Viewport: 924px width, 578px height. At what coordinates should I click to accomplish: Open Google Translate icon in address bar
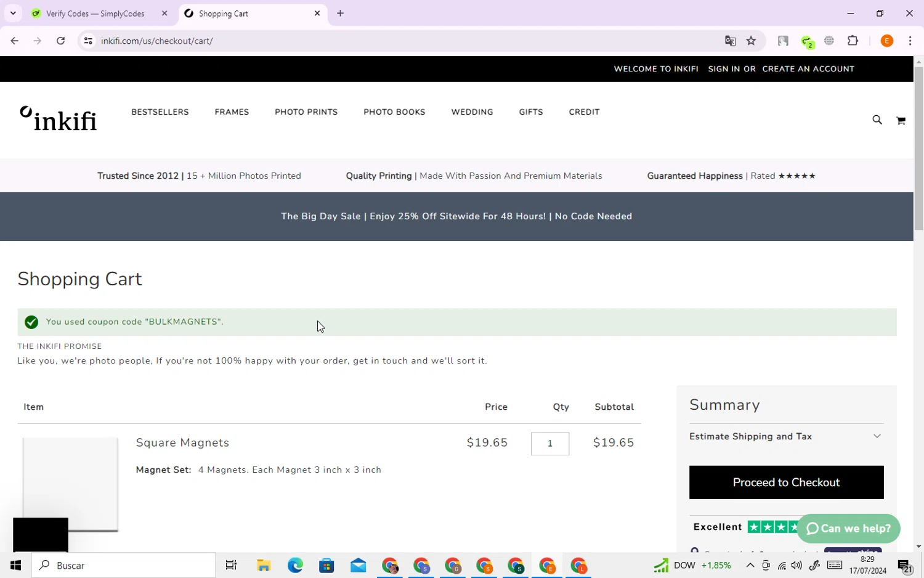pyautogui.click(x=730, y=41)
